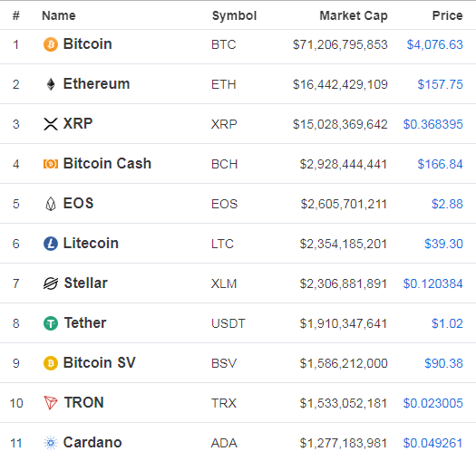Open the XRP price link $0.368395
This screenshot has height=461, width=476.
(432, 124)
